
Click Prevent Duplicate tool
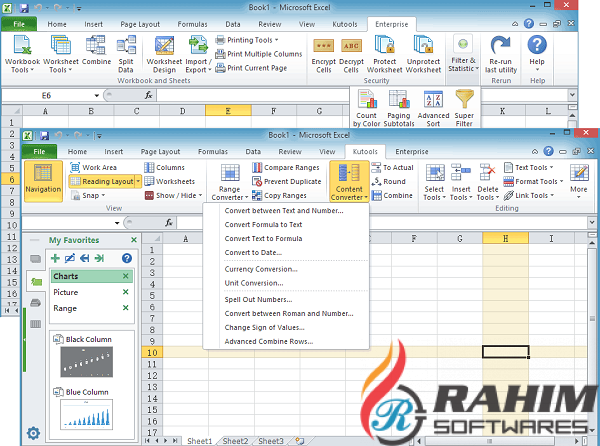(x=287, y=181)
